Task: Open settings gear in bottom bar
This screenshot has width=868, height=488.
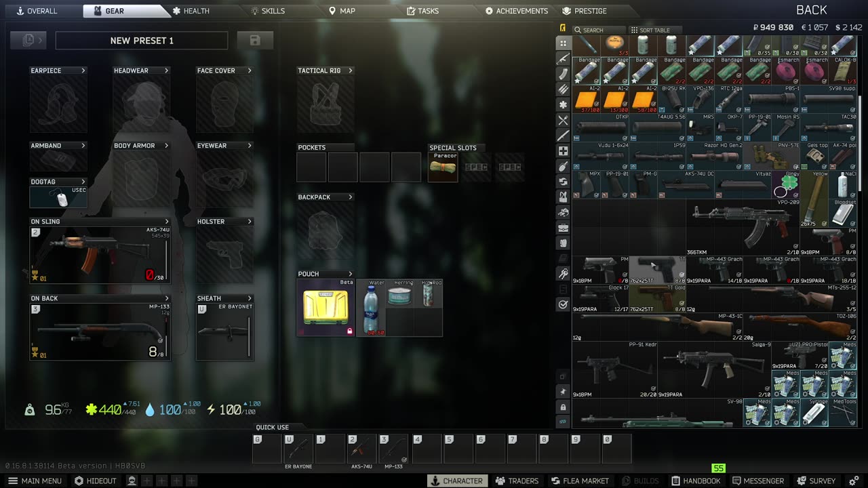Action: point(854,481)
